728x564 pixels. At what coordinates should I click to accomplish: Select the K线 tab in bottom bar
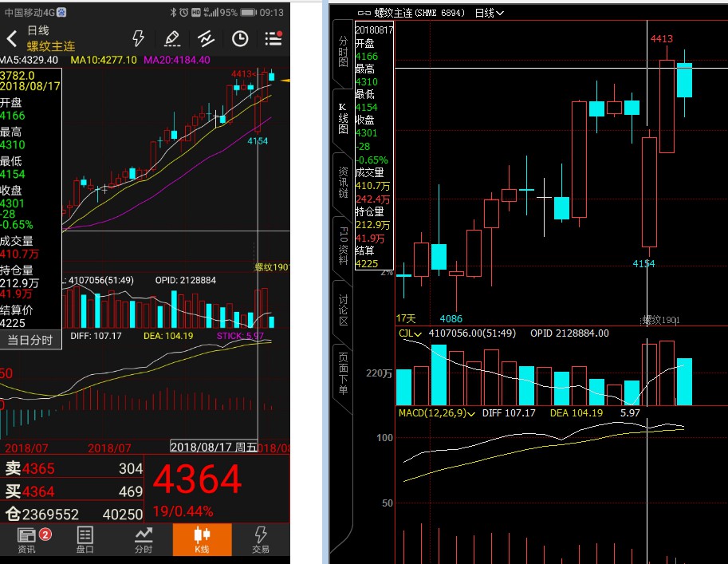click(x=202, y=539)
